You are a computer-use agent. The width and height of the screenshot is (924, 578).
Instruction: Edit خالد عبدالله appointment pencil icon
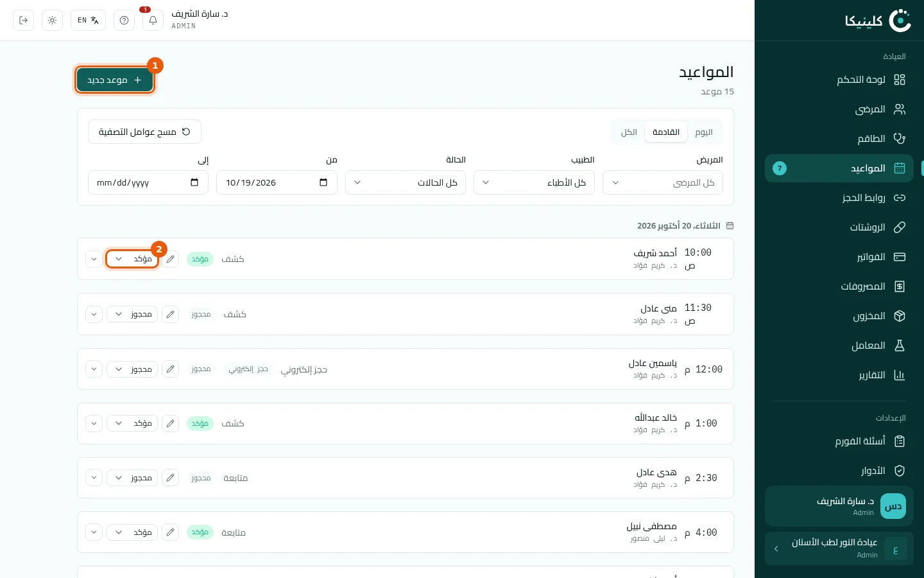point(170,423)
